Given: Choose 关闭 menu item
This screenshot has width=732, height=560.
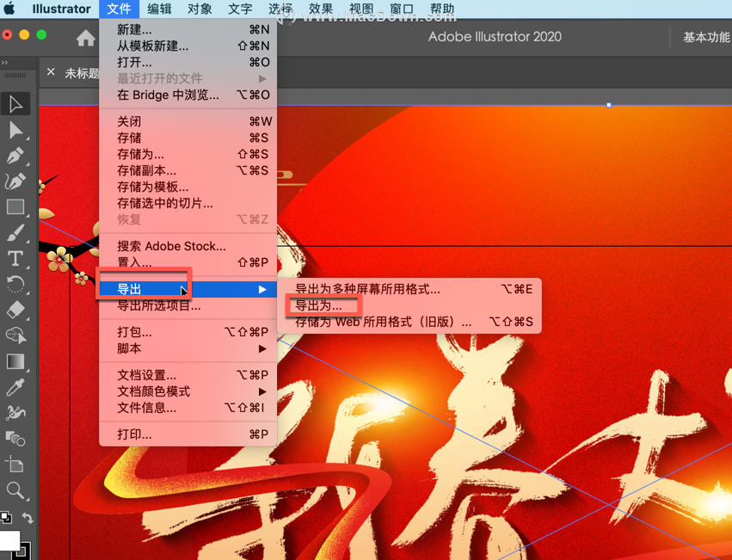Looking at the screenshot, I should pyautogui.click(x=188, y=122).
